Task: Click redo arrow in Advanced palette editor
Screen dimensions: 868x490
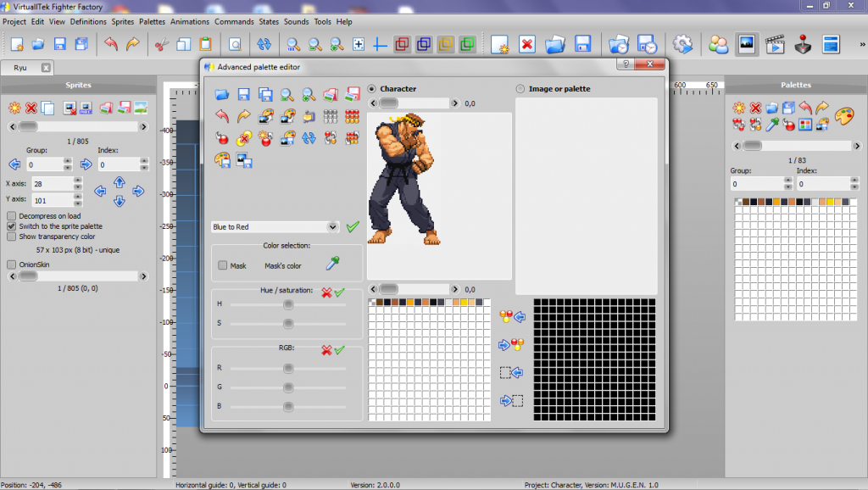Action: (243, 116)
